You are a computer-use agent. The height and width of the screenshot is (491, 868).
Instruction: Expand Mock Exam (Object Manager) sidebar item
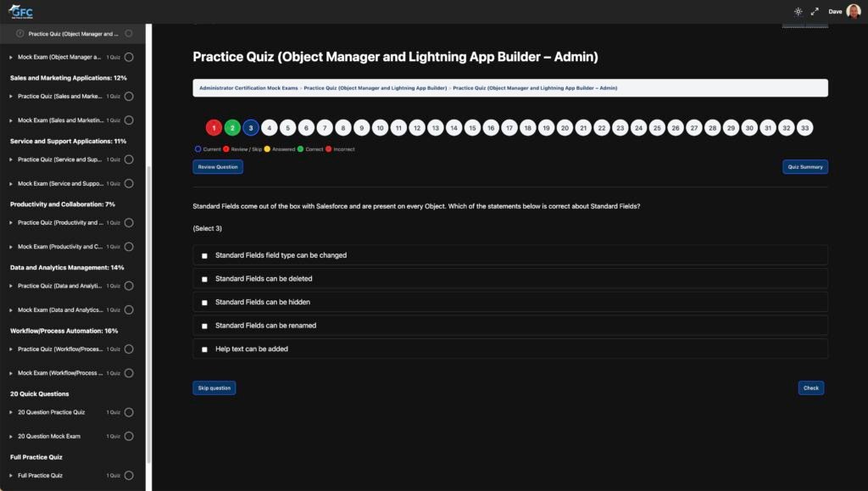[x=11, y=57]
